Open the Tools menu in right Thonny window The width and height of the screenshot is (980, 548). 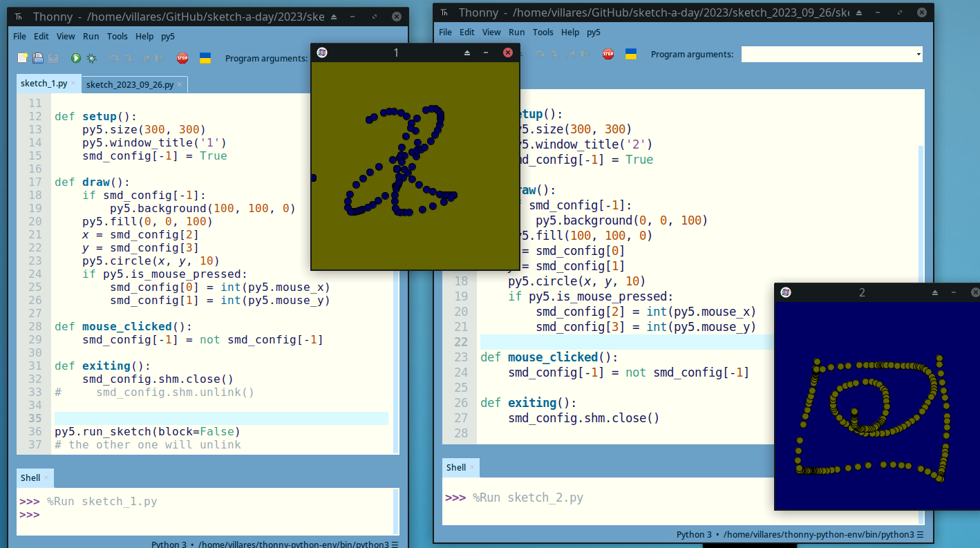(x=543, y=32)
